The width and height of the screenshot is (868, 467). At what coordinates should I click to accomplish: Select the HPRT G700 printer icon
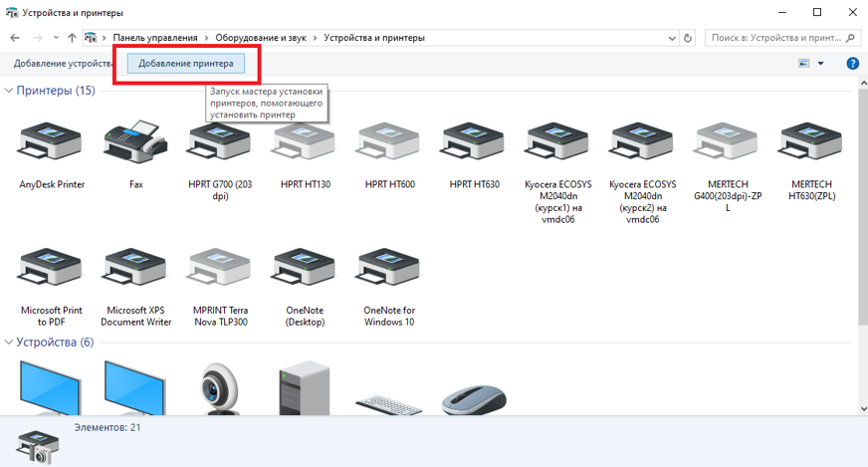click(220, 146)
